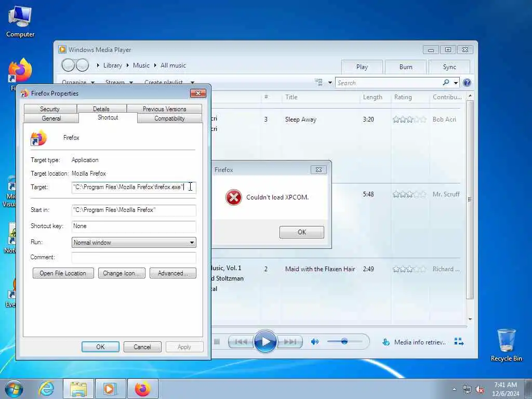This screenshot has width=532, height=399.
Task: Expand the Create playlist dropdown arrow
Action: [x=192, y=83]
